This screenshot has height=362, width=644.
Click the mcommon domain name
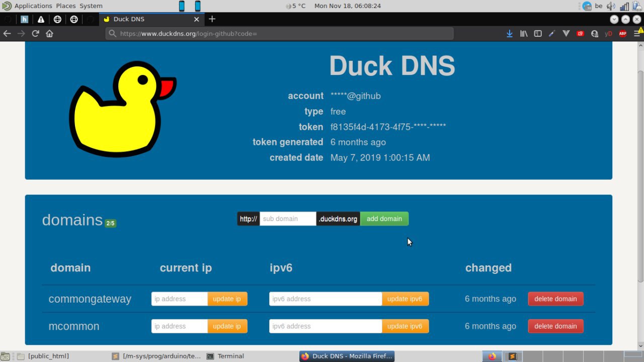click(74, 326)
